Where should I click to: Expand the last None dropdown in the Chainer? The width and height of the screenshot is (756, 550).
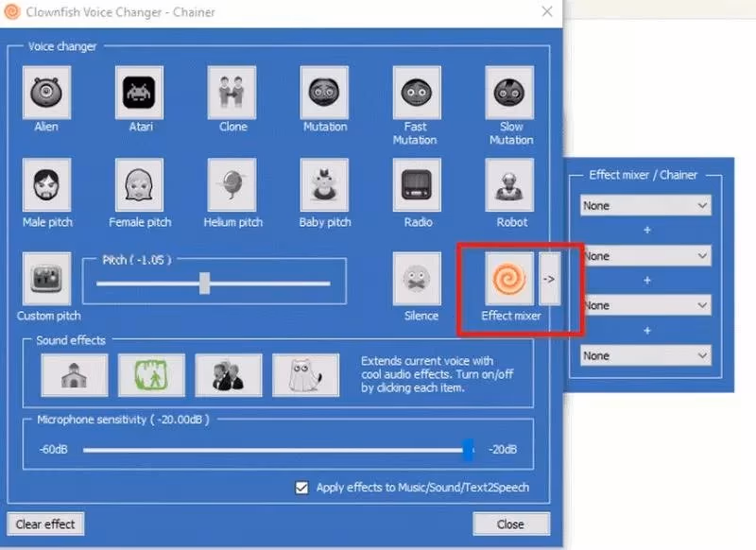pyautogui.click(x=645, y=355)
